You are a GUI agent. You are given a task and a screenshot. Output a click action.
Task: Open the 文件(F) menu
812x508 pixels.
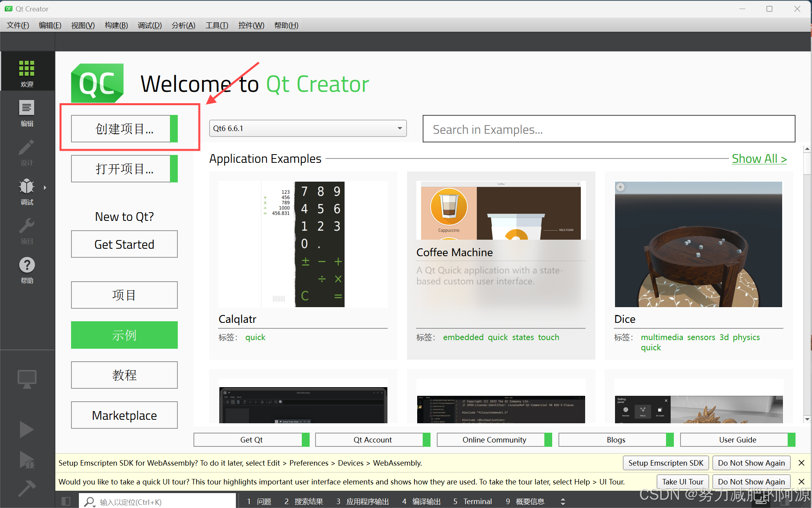18,25
